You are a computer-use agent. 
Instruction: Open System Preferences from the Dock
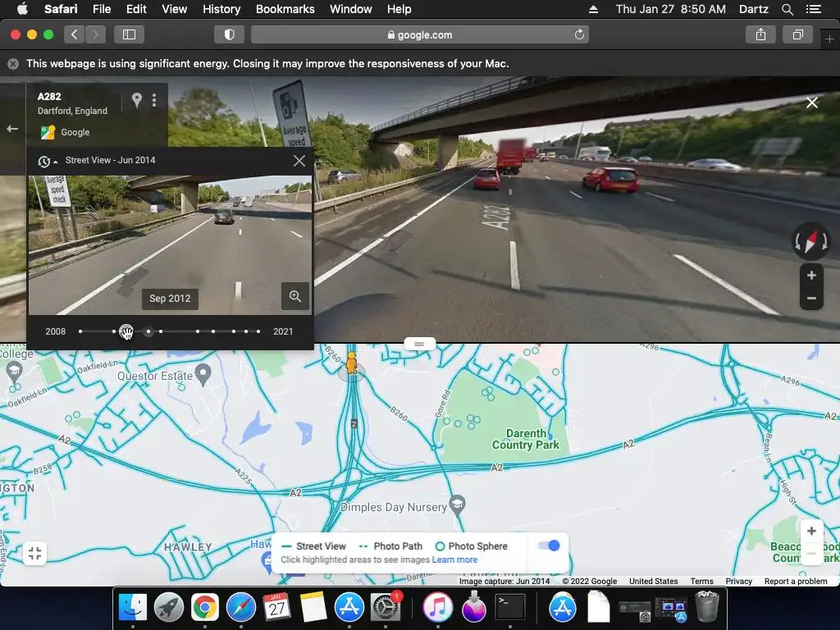click(386, 608)
